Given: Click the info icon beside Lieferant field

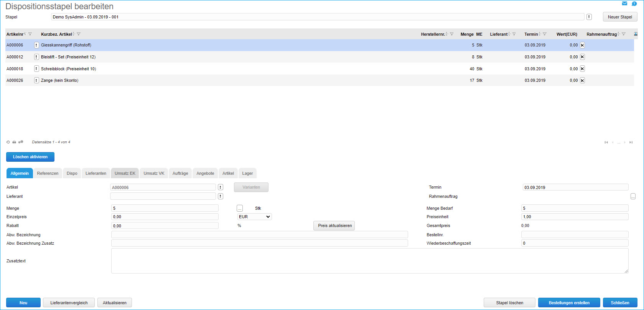Looking at the screenshot, I should (221, 196).
